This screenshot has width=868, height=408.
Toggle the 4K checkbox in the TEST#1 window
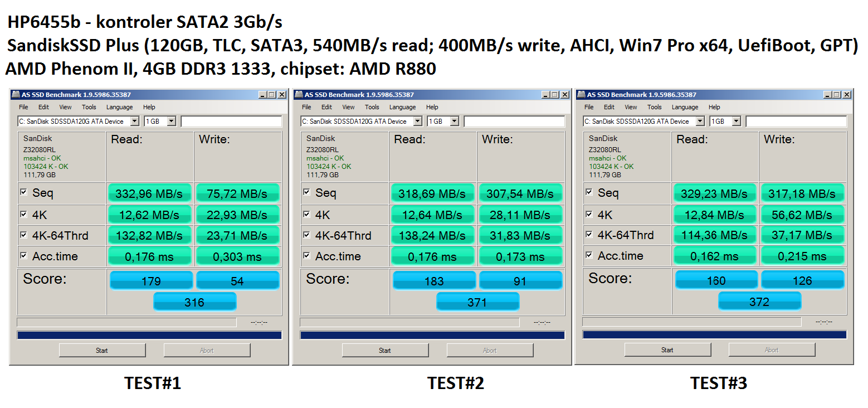click(23, 214)
